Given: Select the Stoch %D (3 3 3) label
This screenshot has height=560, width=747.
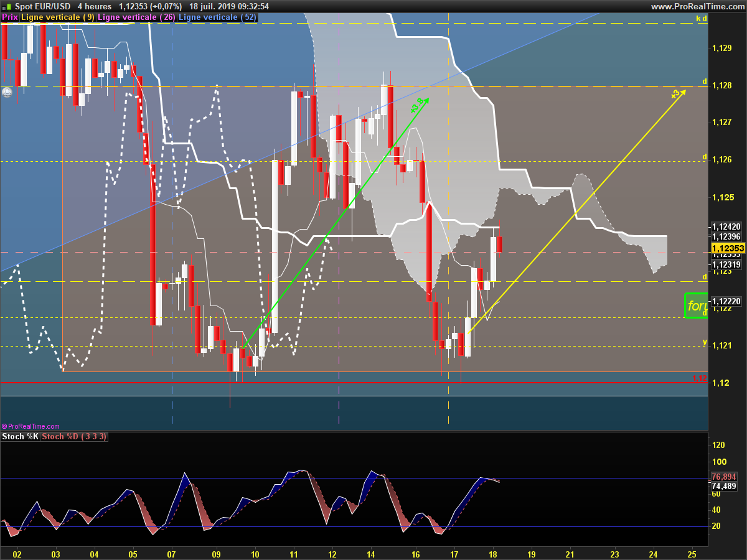Looking at the screenshot, I should click(x=74, y=437).
